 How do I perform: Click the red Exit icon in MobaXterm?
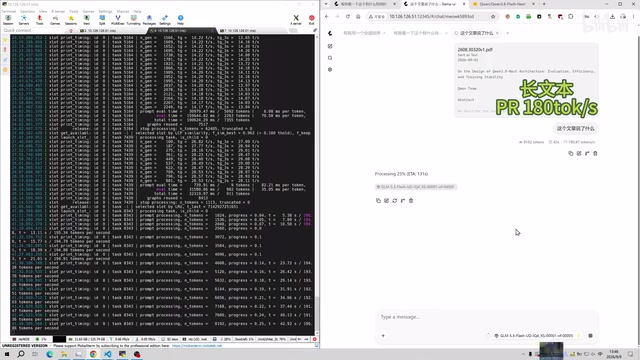click(x=312, y=20)
